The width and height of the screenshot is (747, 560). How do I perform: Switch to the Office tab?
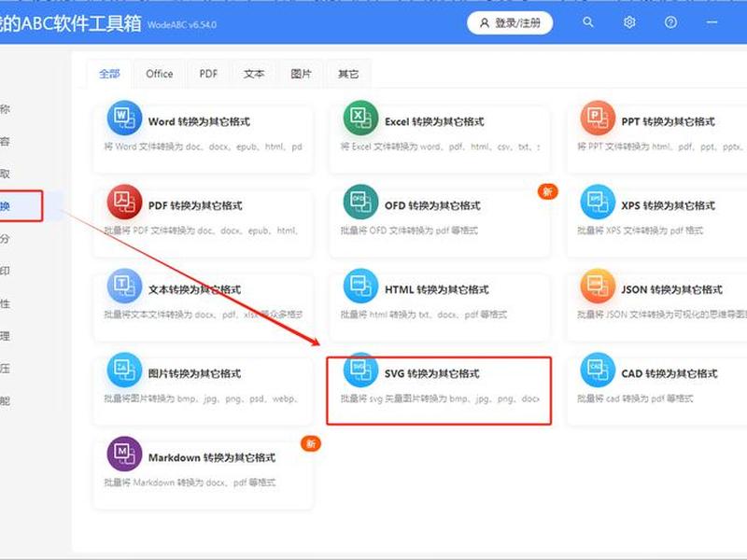[x=159, y=74]
